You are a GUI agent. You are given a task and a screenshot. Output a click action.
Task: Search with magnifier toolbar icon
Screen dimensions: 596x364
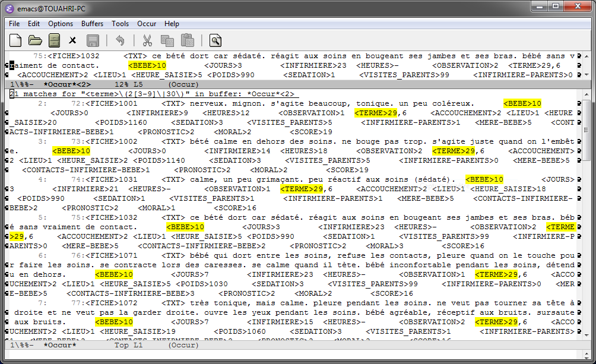[x=215, y=40]
